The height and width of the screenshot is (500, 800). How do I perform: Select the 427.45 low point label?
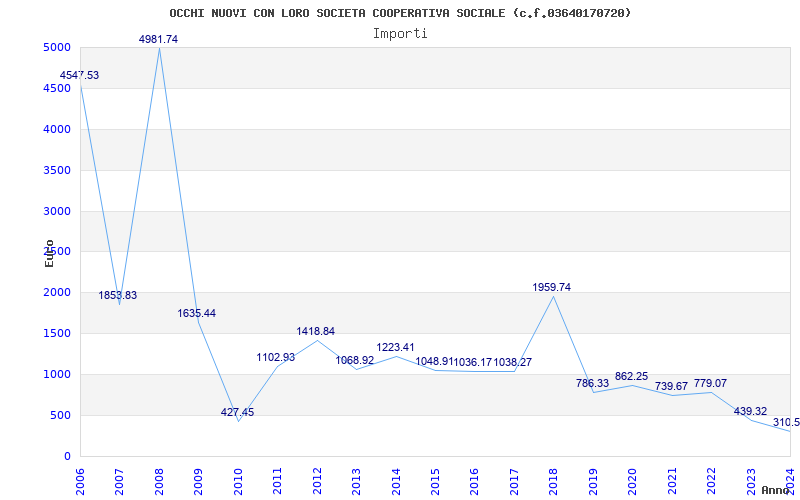point(237,412)
